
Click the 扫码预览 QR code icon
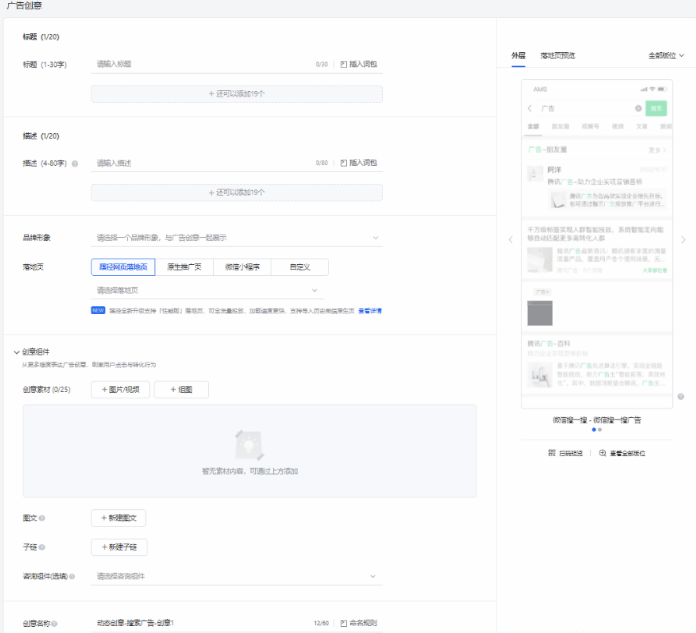point(552,453)
